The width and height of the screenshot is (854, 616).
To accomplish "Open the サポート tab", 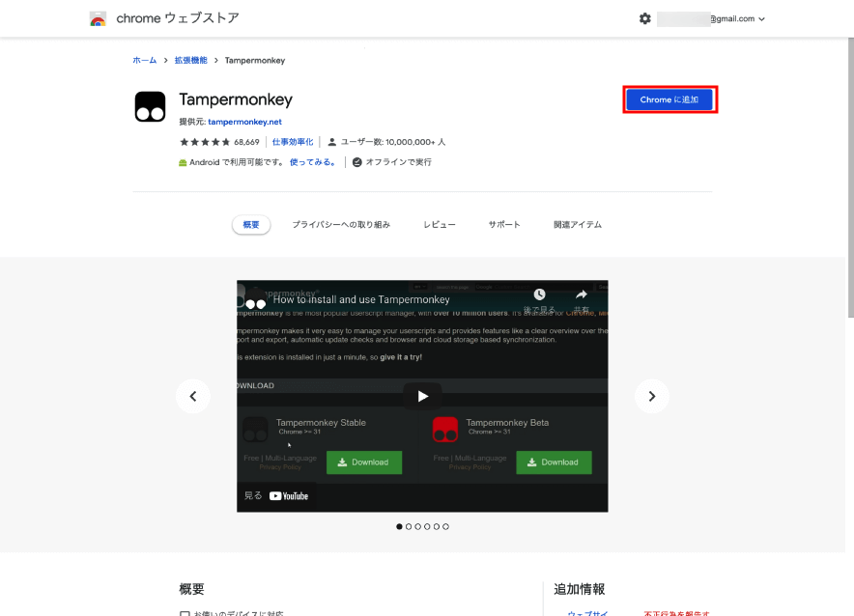I will tap(504, 225).
